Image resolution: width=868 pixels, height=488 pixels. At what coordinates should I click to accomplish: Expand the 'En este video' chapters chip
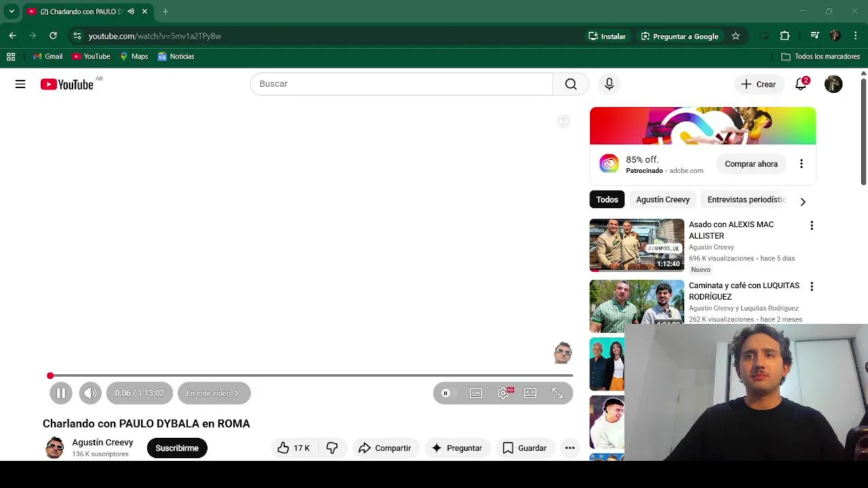click(x=214, y=393)
